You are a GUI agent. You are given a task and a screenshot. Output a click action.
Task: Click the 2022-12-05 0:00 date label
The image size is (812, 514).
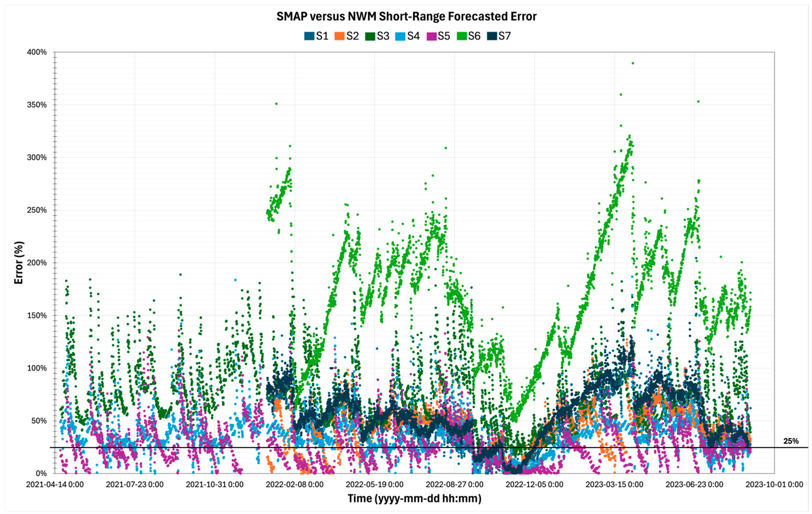coord(535,485)
